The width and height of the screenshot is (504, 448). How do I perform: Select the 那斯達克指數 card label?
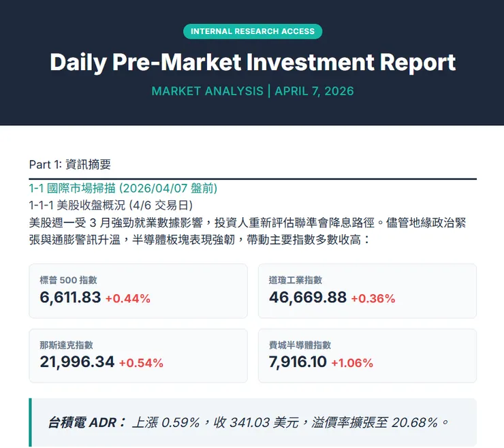pyautogui.click(x=67, y=345)
